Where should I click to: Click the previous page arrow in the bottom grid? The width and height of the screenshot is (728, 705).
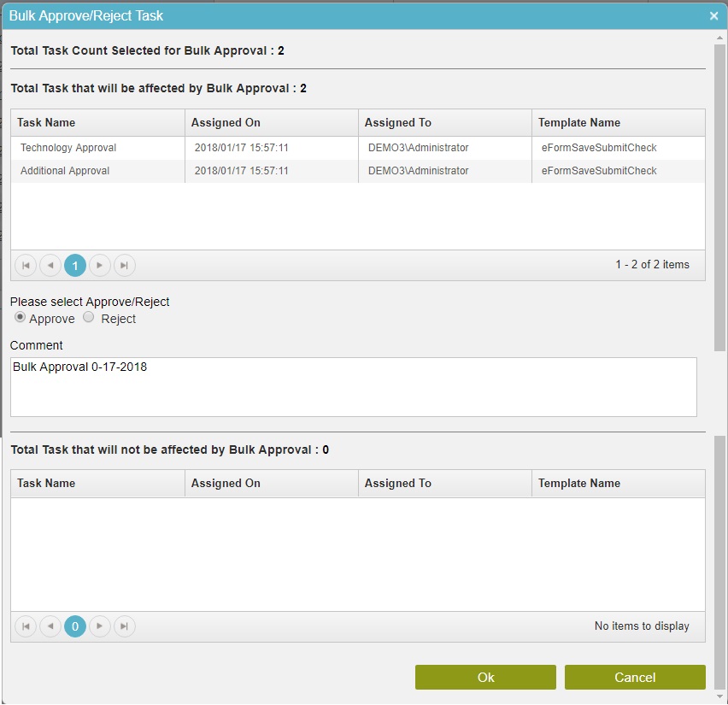tap(50, 626)
